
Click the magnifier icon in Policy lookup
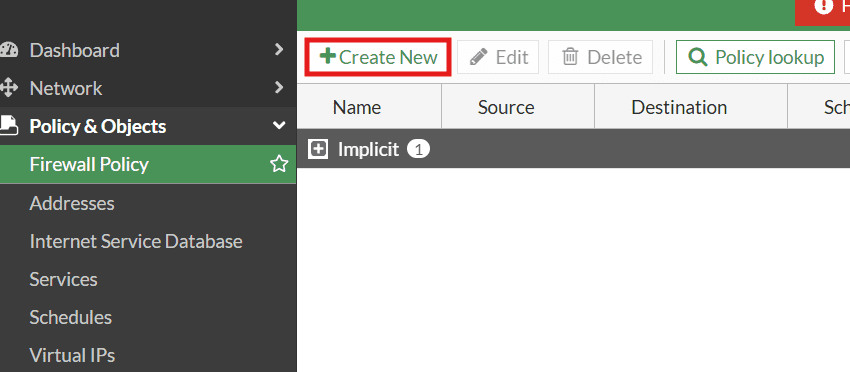click(698, 57)
